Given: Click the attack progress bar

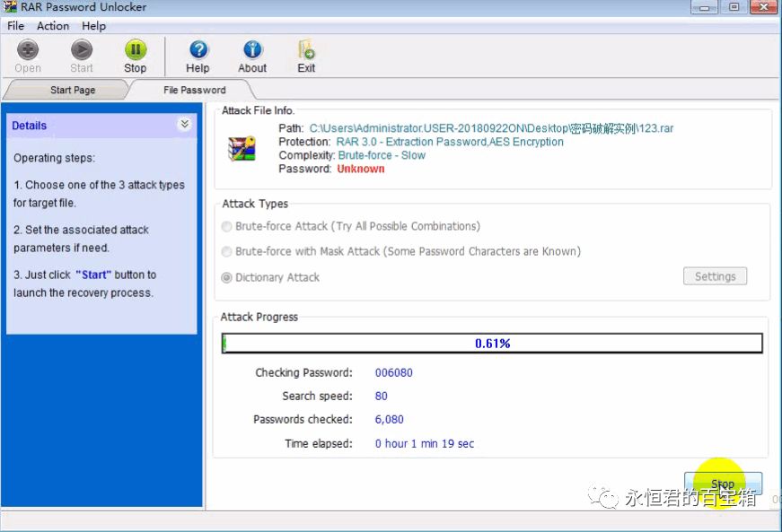Looking at the screenshot, I should [x=492, y=344].
